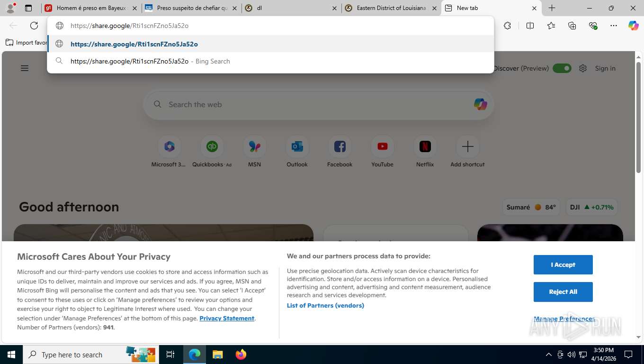
Task: Open the Favorites star icon
Action: [x=551, y=26]
